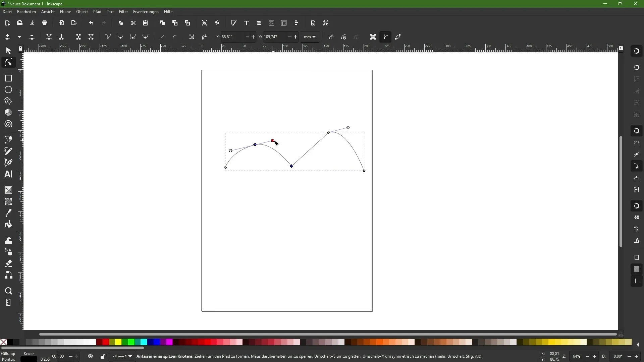
Task: Activate the Zoom tool
Action: [x=8, y=291]
